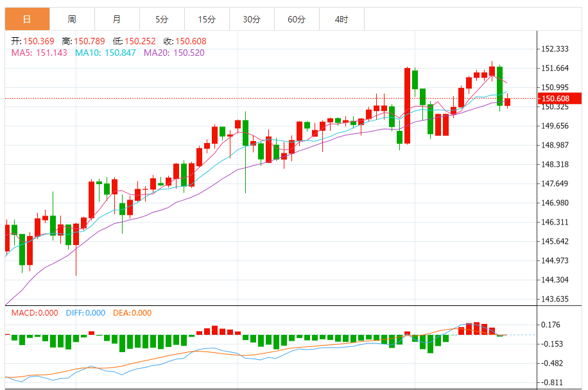Click the current price tag 150.608

click(560, 99)
